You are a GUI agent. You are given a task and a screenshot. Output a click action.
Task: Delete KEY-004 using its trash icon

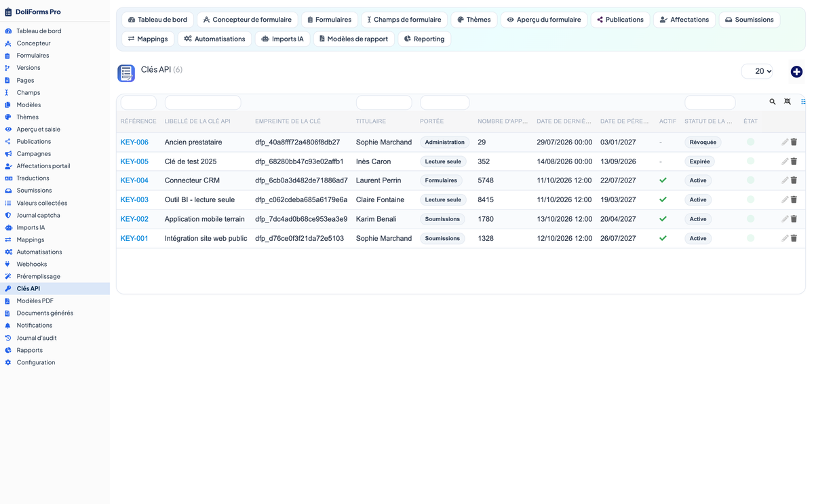(x=794, y=180)
